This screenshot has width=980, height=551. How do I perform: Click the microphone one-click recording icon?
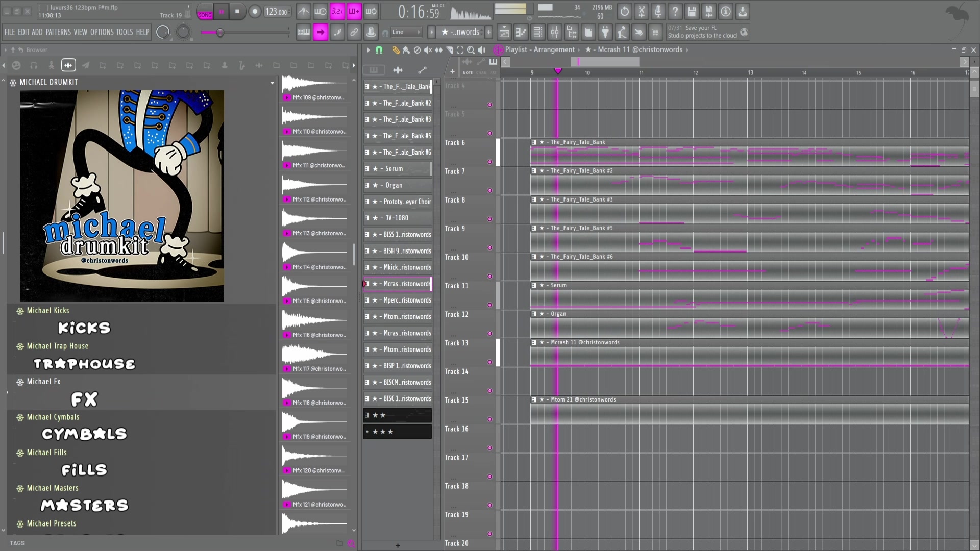pyautogui.click(x=658, y=11)
